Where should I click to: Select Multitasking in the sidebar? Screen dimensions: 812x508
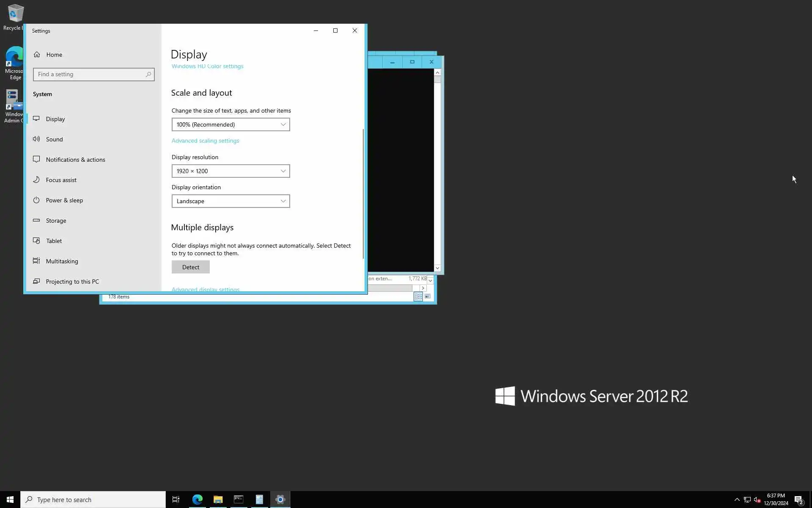coord(62,261)
